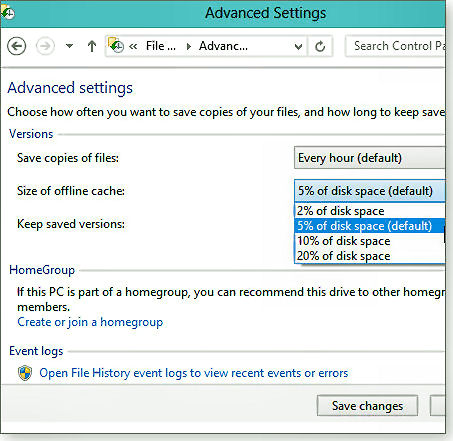Viewport: 453px width, 441px height.
Task: Click the Refresh button
Action: [320, 46]
